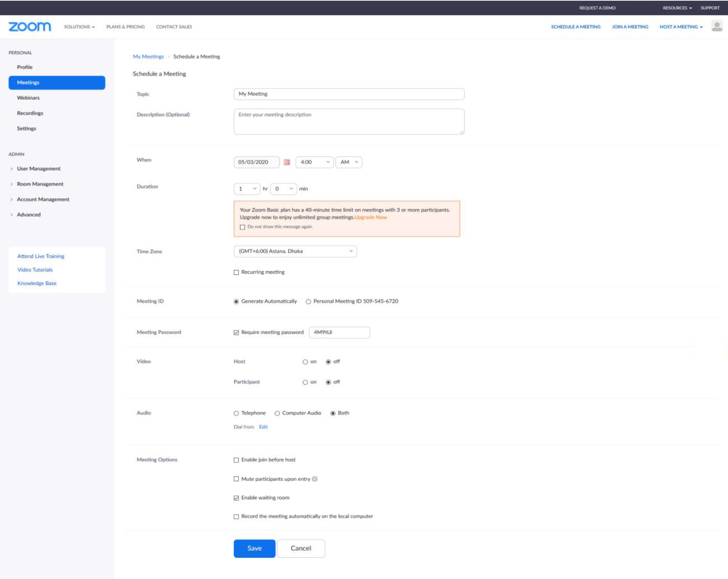728x579 pixels.
Task: Go to Plans & Pricing
Action: click(x=125, y=27)
